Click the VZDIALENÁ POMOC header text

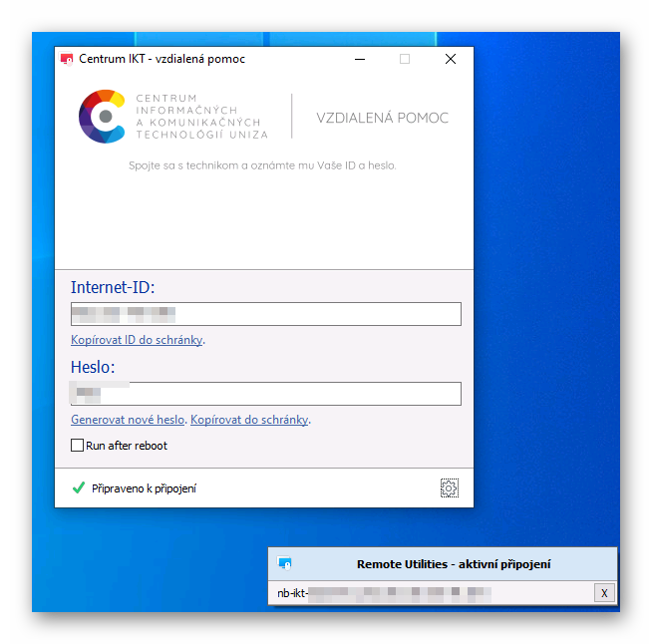point(382,118)
